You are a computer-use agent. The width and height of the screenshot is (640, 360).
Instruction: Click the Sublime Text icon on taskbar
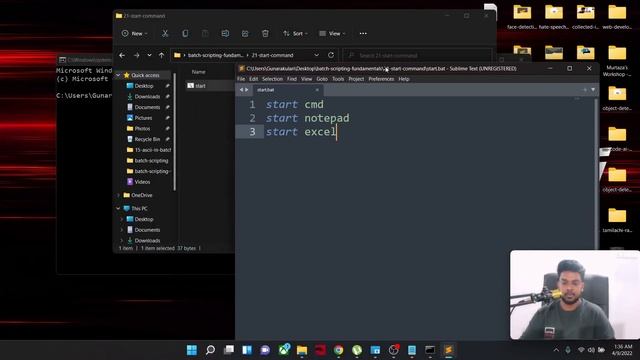(x=448, y=350)
